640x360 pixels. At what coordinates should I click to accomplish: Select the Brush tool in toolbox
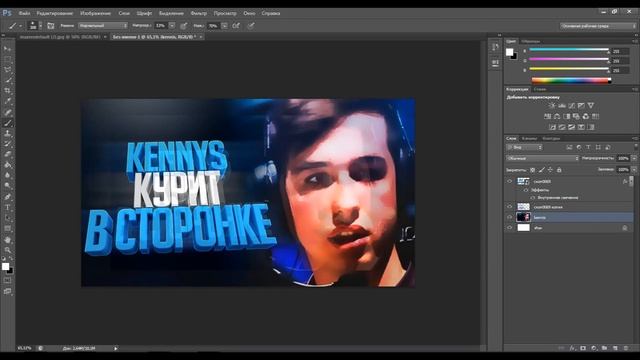coord(8,123)
